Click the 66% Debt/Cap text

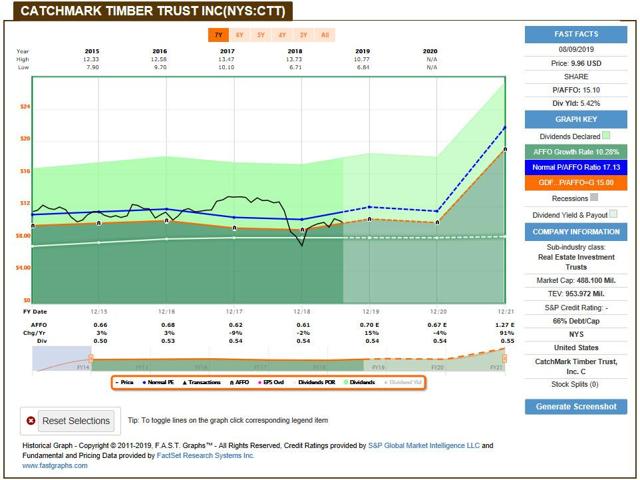[x=576, y=321]
